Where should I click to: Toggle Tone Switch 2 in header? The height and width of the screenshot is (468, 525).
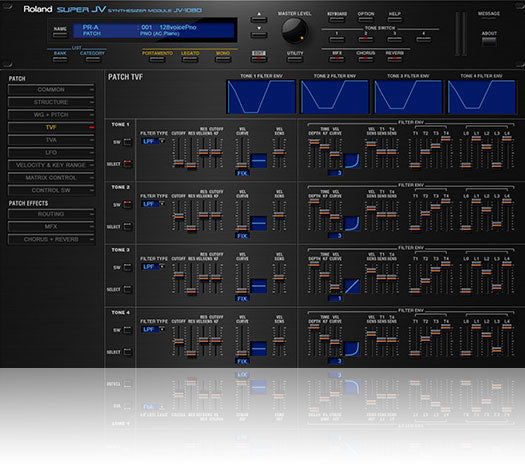(x=366, y=39)
